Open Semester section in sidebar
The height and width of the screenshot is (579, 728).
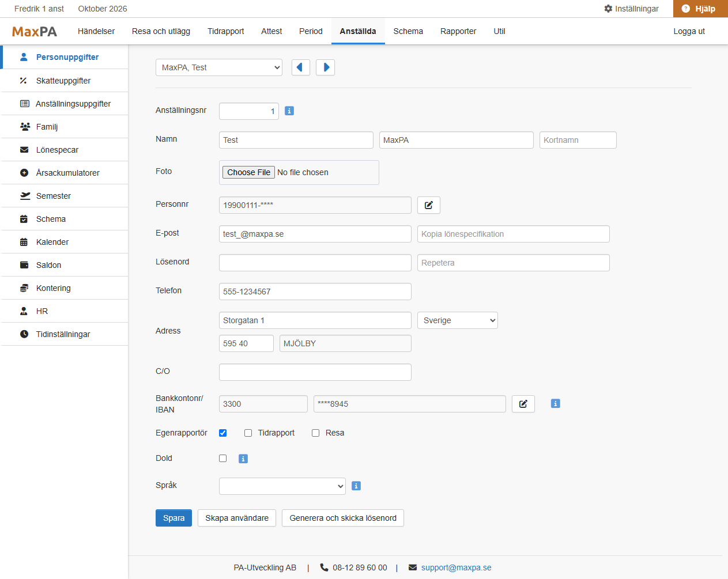(64, 196)
